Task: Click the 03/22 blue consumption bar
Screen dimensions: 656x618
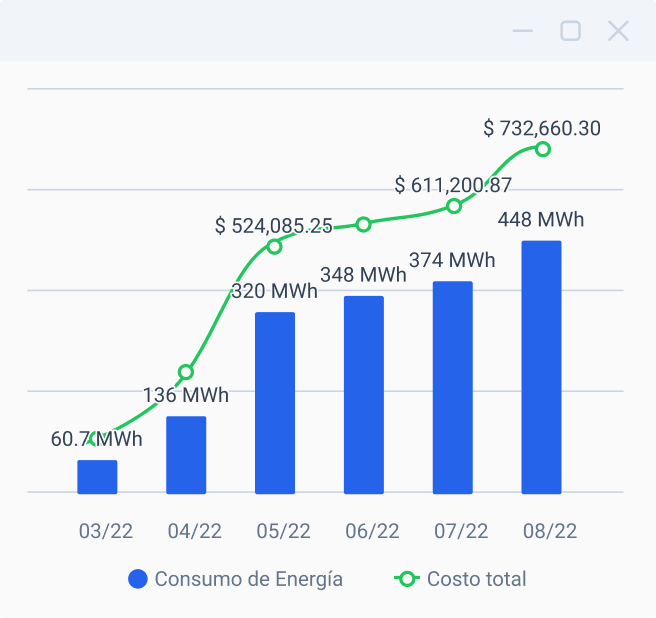Action: pyautogui.click(x=97, y=477)
